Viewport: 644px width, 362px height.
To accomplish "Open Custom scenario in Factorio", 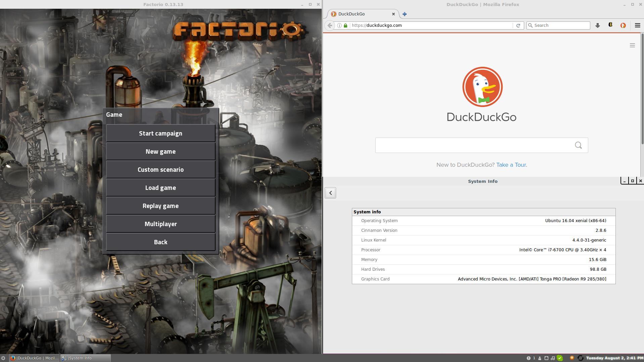I will pyautogui.click(x=160, y=169).
